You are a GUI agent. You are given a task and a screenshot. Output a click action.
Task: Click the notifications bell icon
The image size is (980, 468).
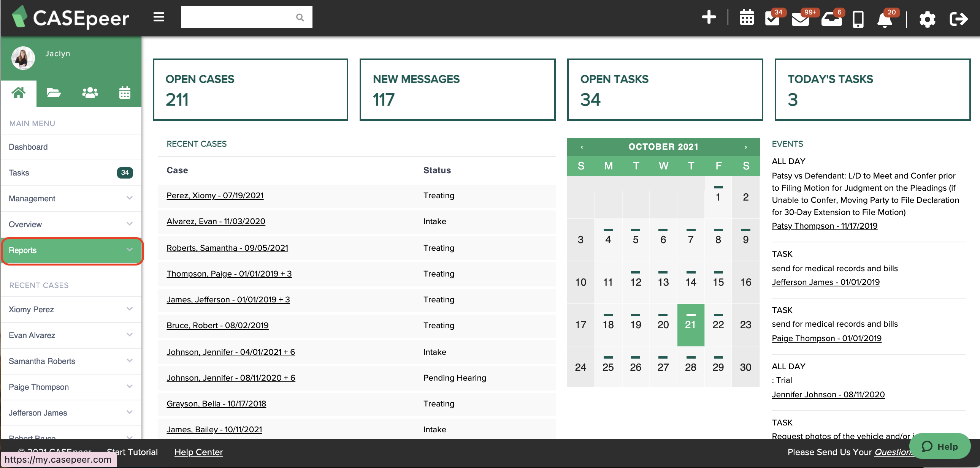pos(884,20)
